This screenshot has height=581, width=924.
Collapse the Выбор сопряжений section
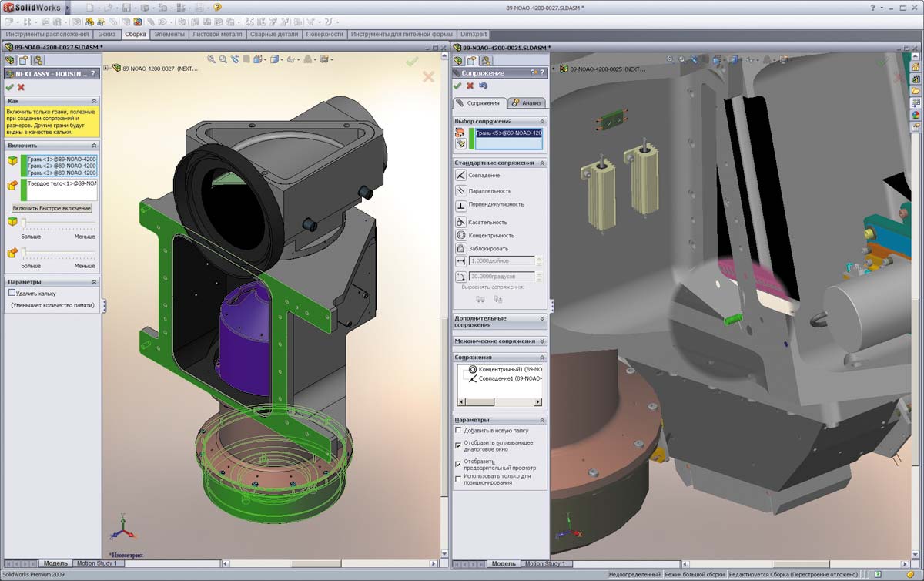point(542,122)
